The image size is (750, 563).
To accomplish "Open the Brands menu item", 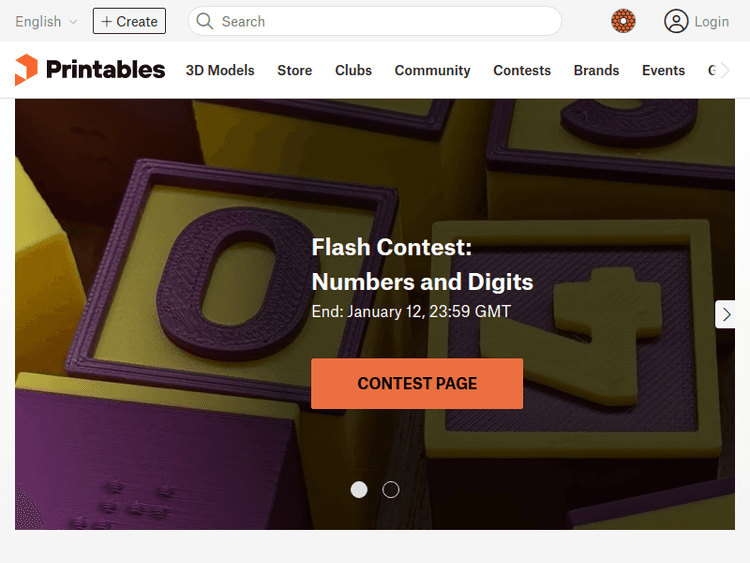I will pyautogui.click(x=596, y=70).
